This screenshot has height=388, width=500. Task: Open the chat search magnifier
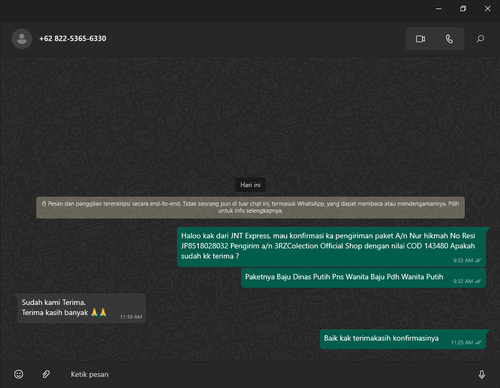(480, 39)
